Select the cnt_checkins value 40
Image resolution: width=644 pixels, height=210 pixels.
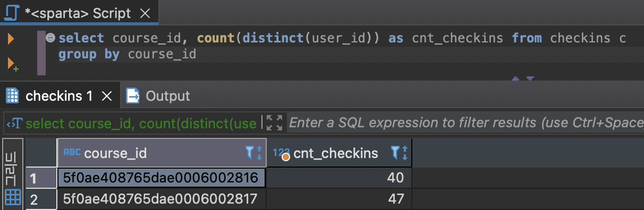[339, 178]
